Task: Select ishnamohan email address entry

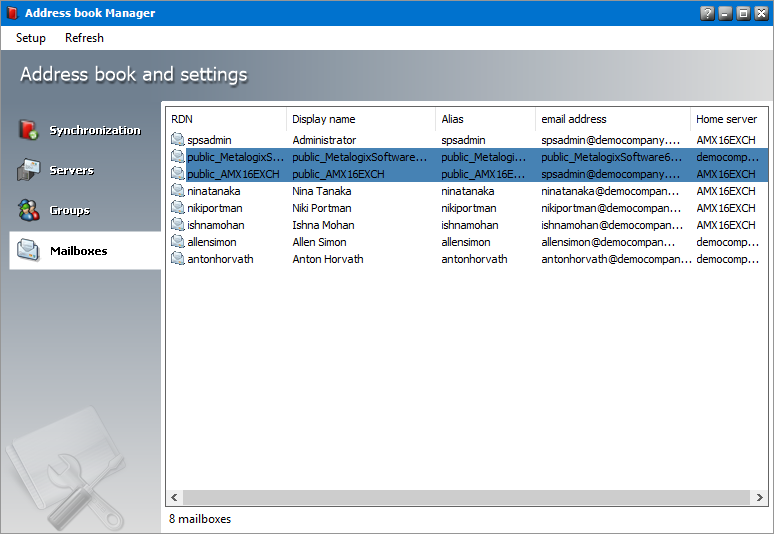Action: (x=610, y=225)
